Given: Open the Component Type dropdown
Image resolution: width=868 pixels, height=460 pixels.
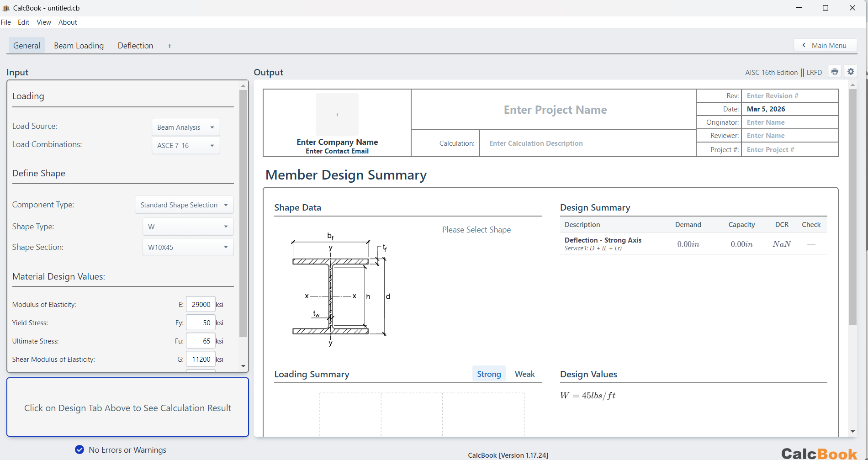Looking at the screenshot, I should pos(184,205).
